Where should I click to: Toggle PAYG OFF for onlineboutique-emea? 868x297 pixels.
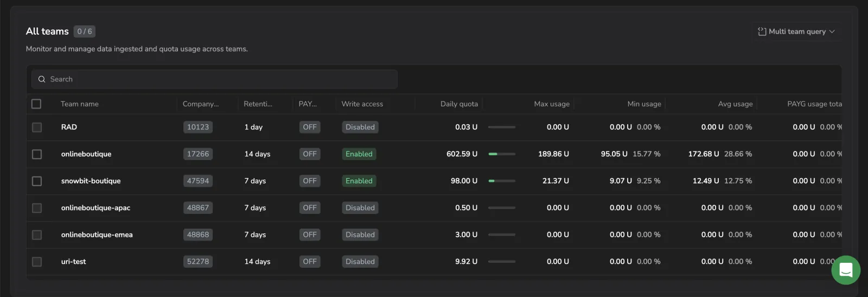(310, 235)
